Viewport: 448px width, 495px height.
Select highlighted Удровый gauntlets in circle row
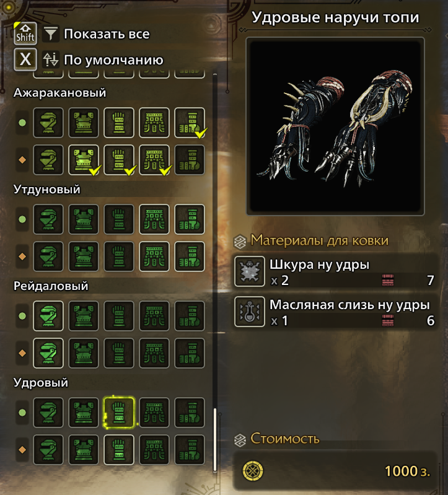pyautogui.click(x=119, y=413)
